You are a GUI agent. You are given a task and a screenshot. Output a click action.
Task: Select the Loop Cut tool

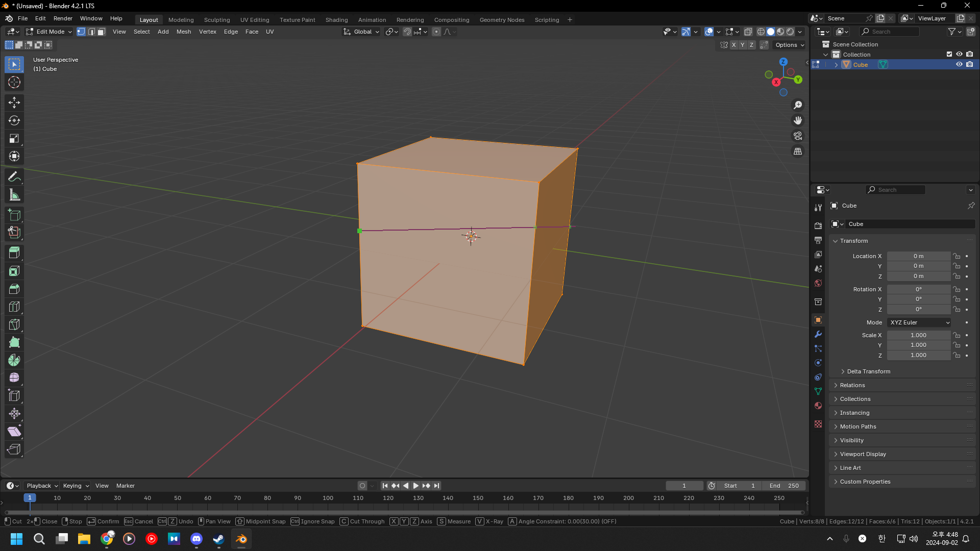14,307
